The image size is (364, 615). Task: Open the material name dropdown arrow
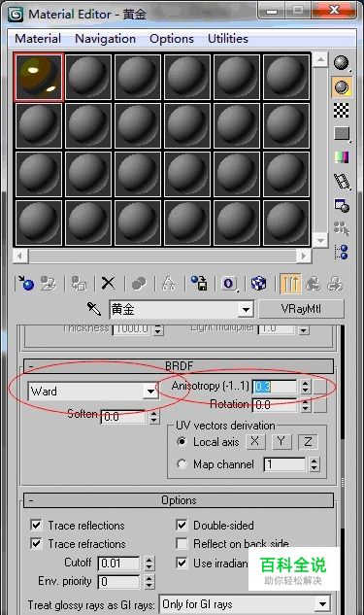[x=246, y=310]
